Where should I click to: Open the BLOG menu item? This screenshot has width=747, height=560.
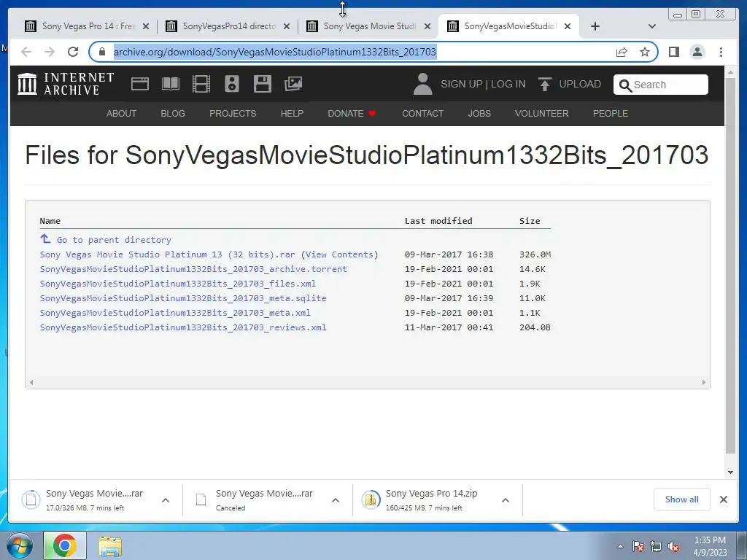[x=173, y=113]
